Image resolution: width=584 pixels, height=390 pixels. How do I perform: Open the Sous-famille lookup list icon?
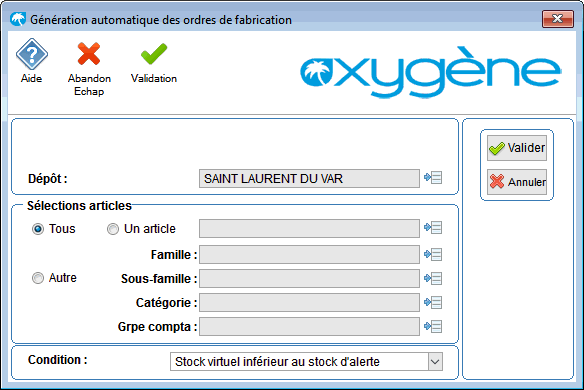pyautogui.click(x=433, y=278)
